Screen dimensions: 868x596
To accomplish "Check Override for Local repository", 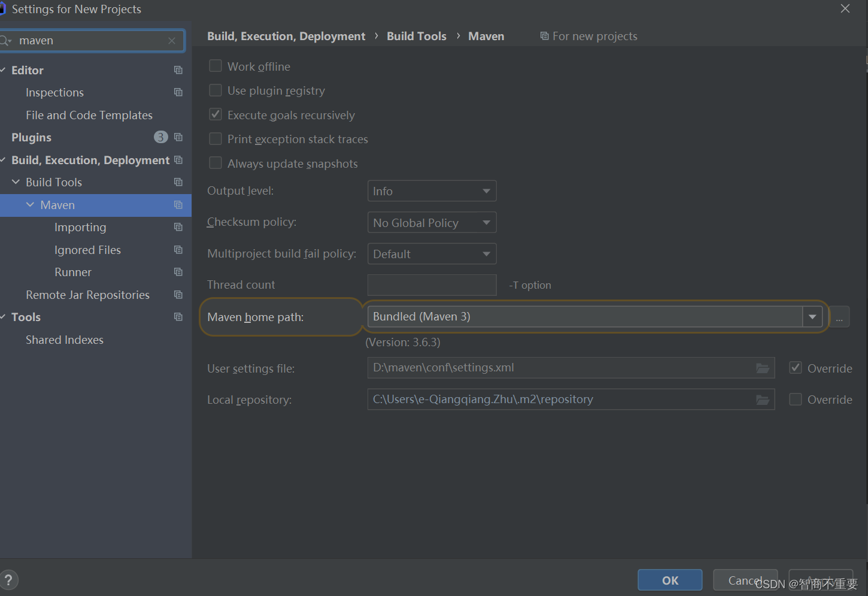I will click(x=796, y=400).
